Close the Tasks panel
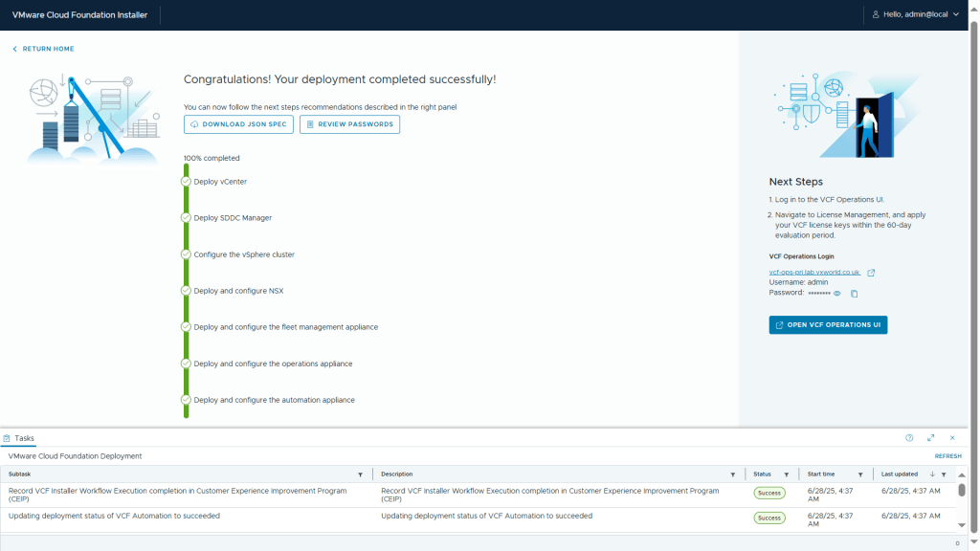The image size is (980, 551). (x=952, y=438)
